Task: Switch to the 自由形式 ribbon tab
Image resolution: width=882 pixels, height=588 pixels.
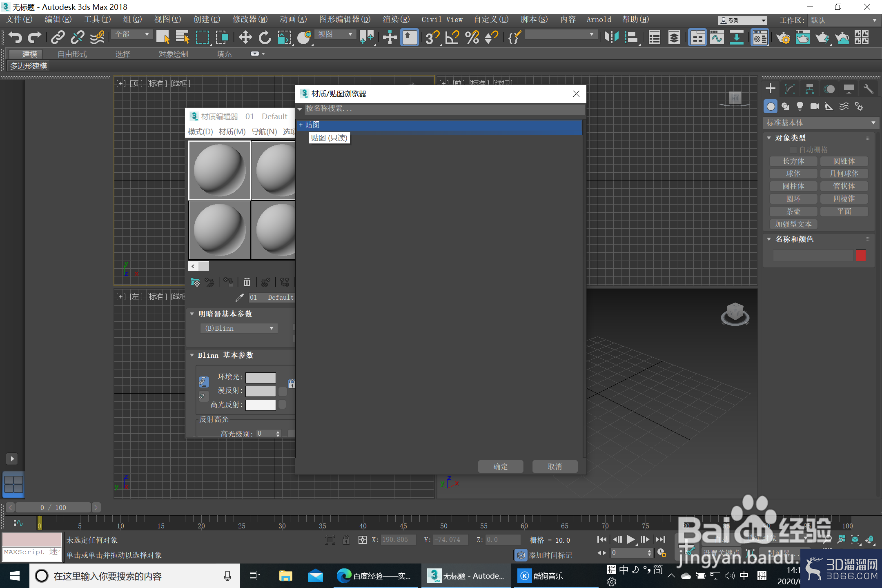Action: click(72, 54)
